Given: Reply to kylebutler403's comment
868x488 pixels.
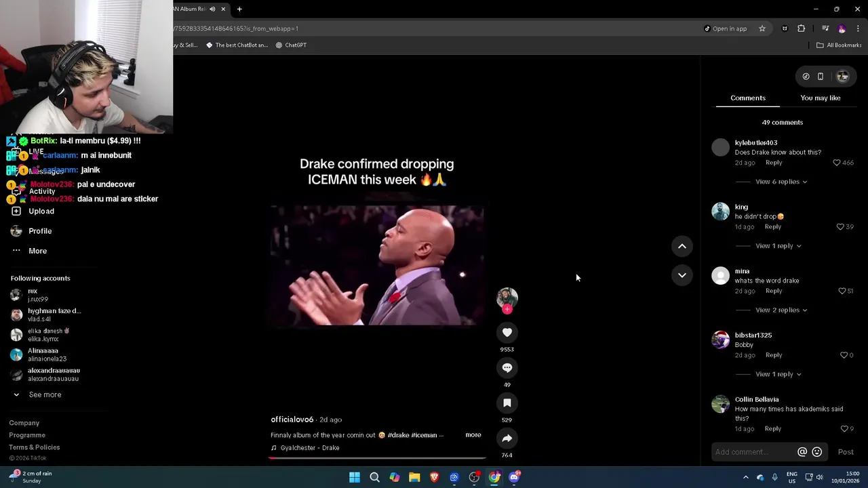Looking at the screenshot, I should tap(774, 163).
